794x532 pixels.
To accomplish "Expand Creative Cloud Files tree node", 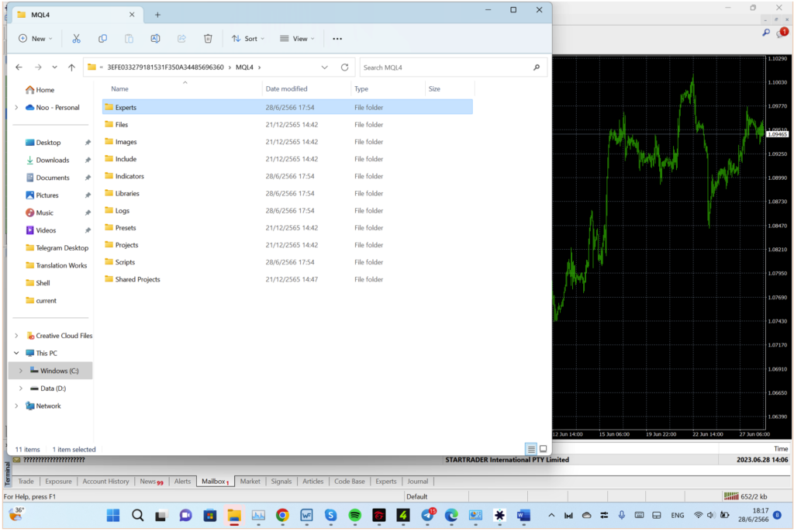I will point(16,336).
